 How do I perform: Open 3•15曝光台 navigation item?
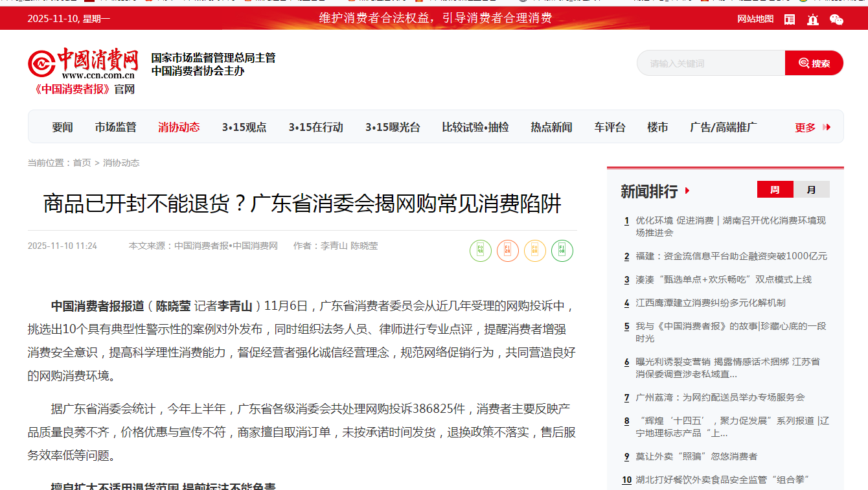point(393,128)
